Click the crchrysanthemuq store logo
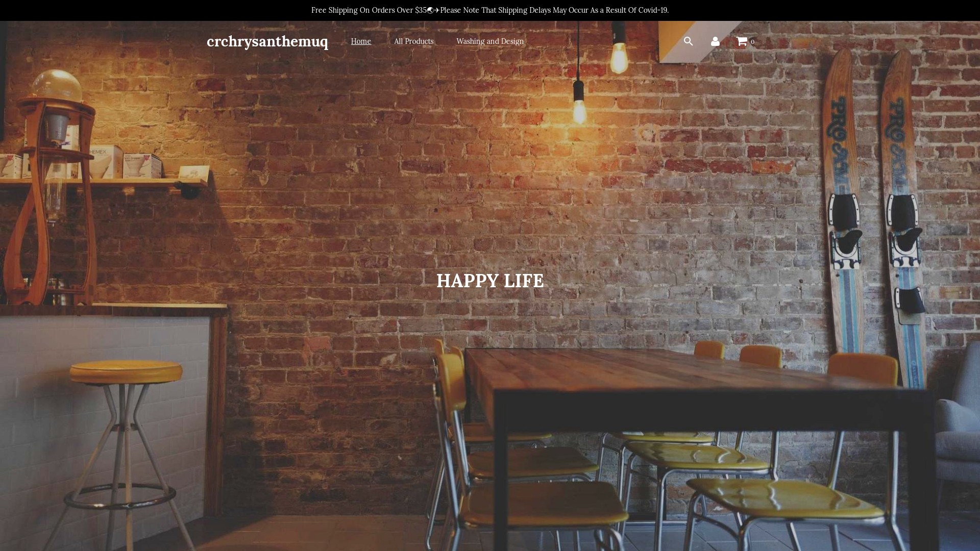This screenshot has width=980, height=551. [x=267, y=41]
